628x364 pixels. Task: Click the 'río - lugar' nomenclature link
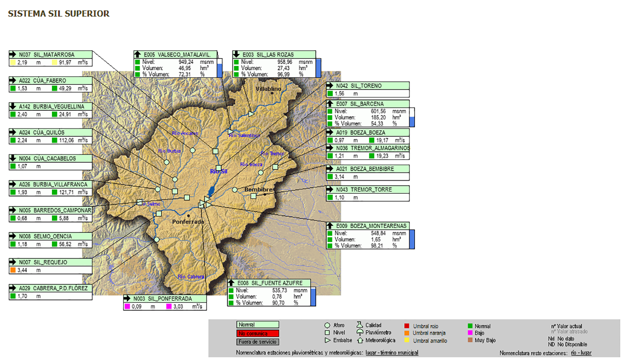tap(581, 353)
